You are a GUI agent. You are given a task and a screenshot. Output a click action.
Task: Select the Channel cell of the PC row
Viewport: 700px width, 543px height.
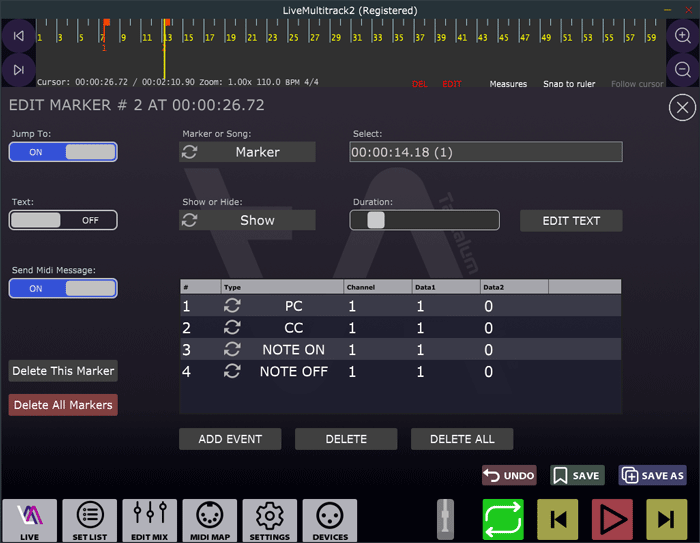pos(377,306)
